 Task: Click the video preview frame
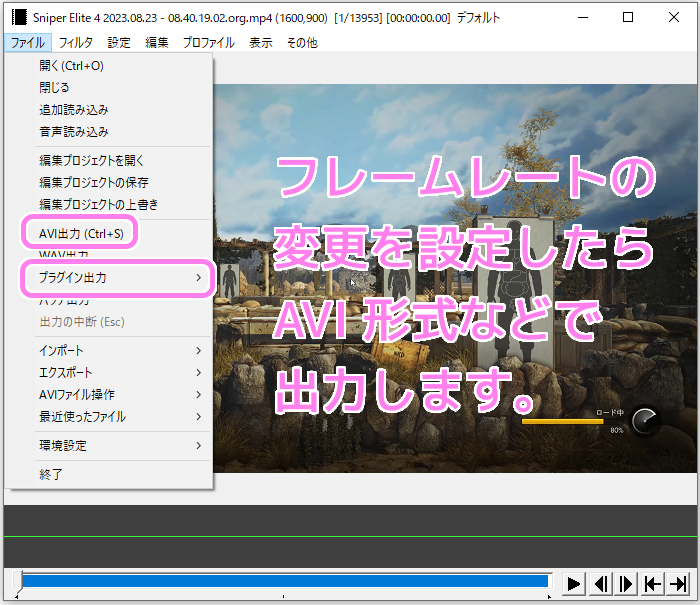tap(455, 278)
